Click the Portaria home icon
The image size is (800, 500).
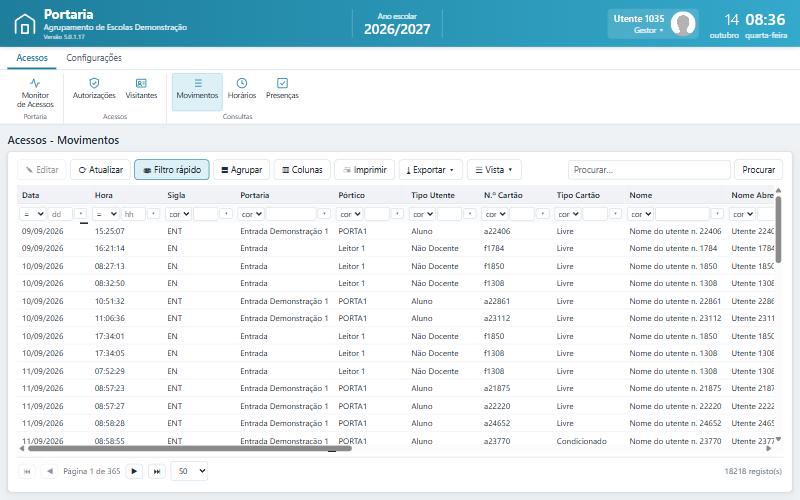click(x=24, y=24)
